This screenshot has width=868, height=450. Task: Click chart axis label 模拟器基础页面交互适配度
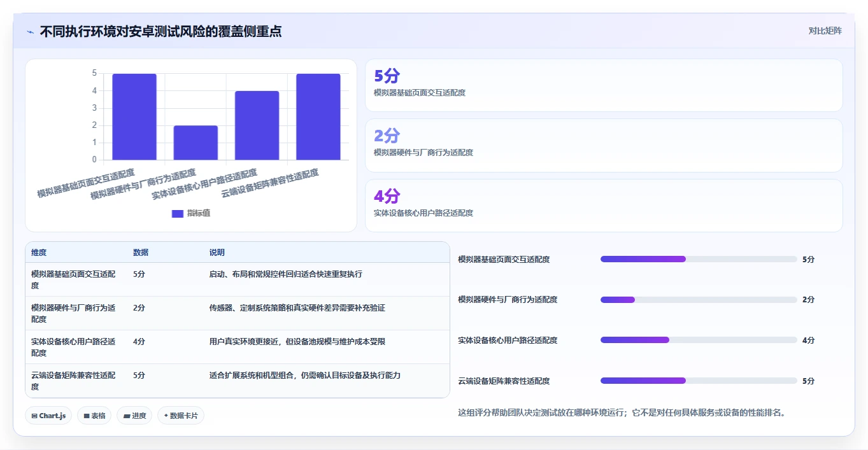point(86,183)
